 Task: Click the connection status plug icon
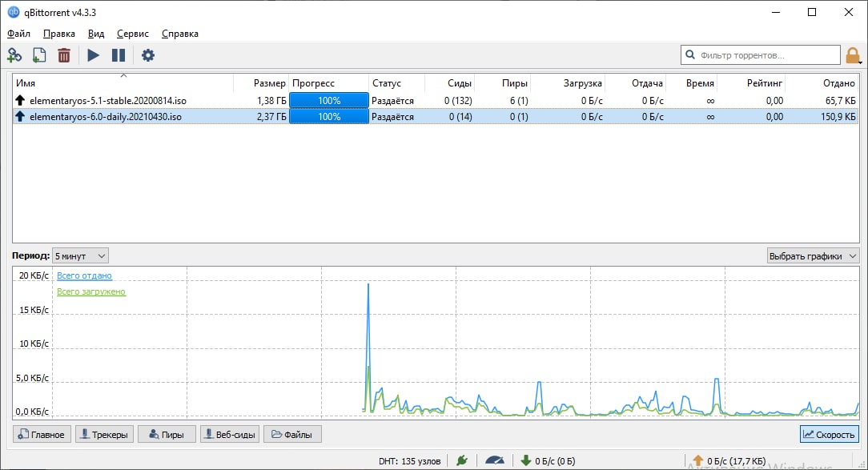tap(462, 460)
